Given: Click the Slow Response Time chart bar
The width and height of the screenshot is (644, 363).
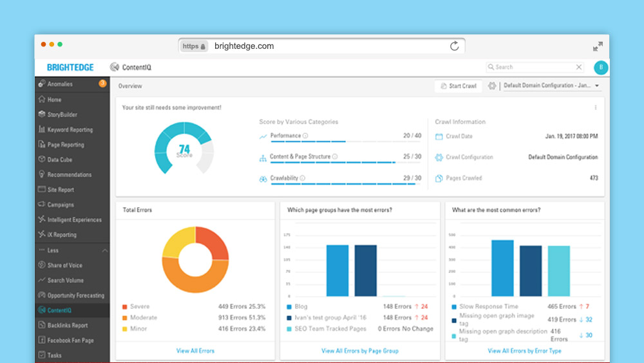Looking at the screenshot, I should 502,268.
